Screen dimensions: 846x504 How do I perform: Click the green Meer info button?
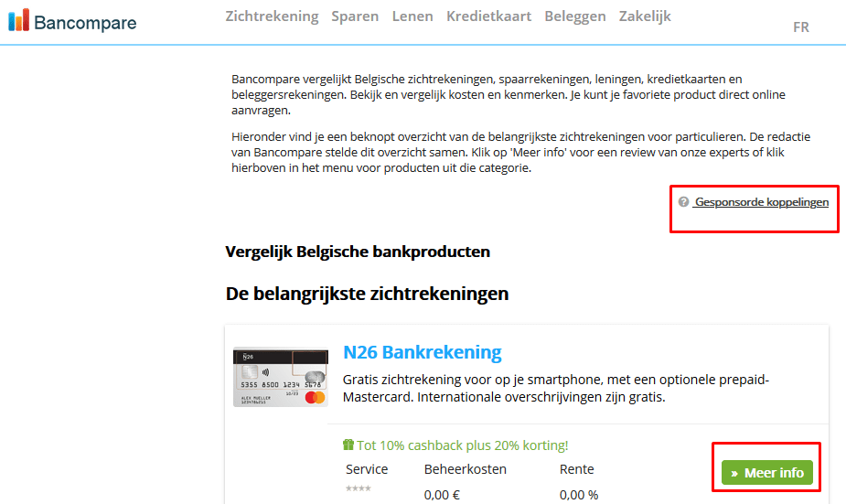(x=767, y=473)
